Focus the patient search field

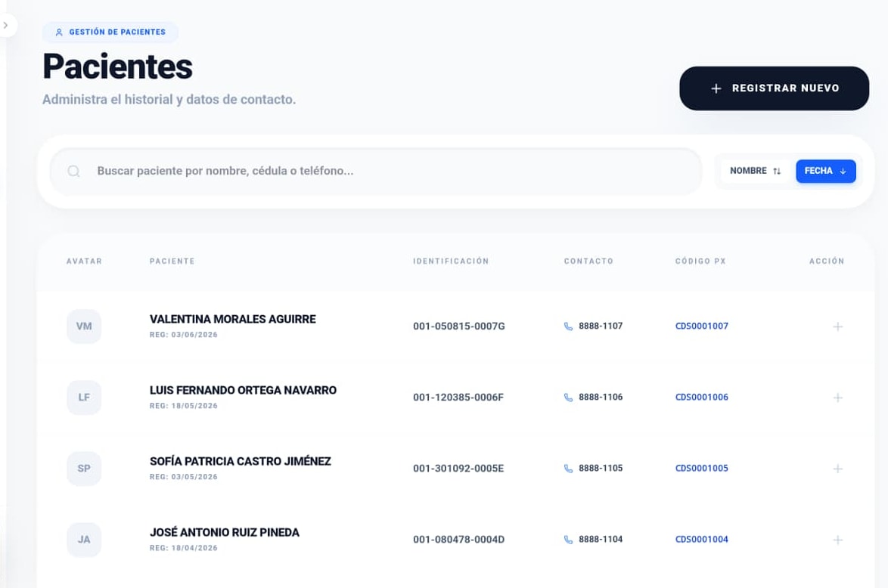coord(376,171)
